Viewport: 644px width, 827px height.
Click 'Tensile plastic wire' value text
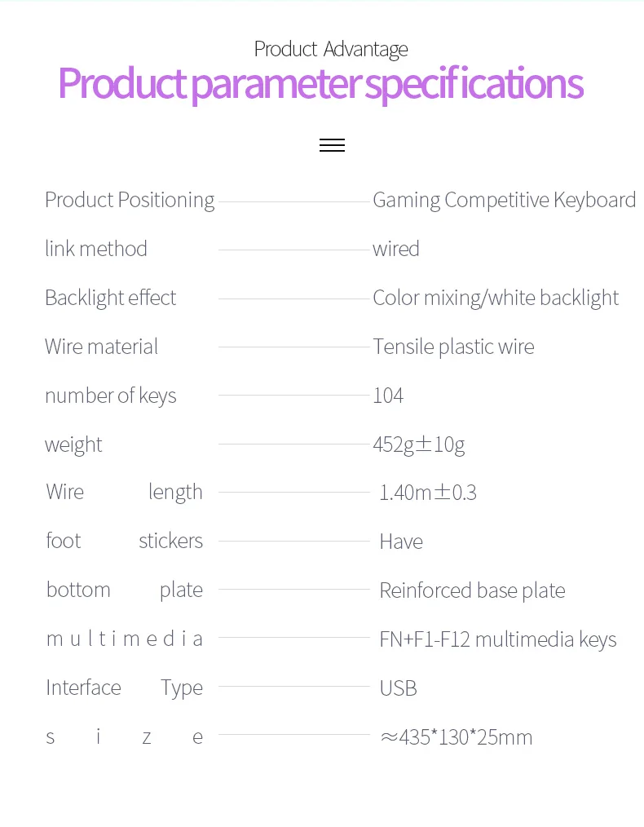click(x=453, y=347)
